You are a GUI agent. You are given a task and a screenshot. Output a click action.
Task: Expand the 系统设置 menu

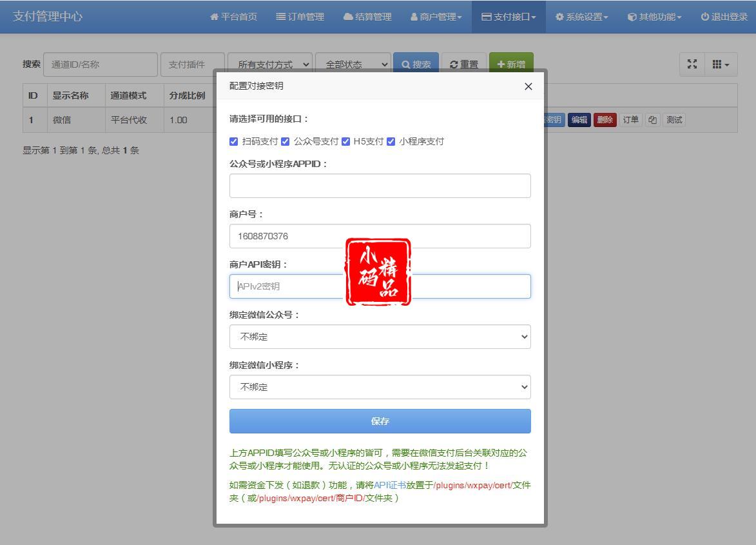581,17
